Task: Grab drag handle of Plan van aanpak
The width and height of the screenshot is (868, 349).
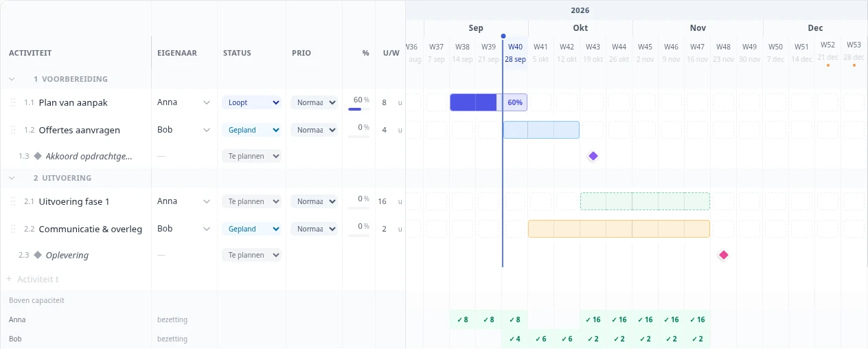Action: [x=12, y=102]
